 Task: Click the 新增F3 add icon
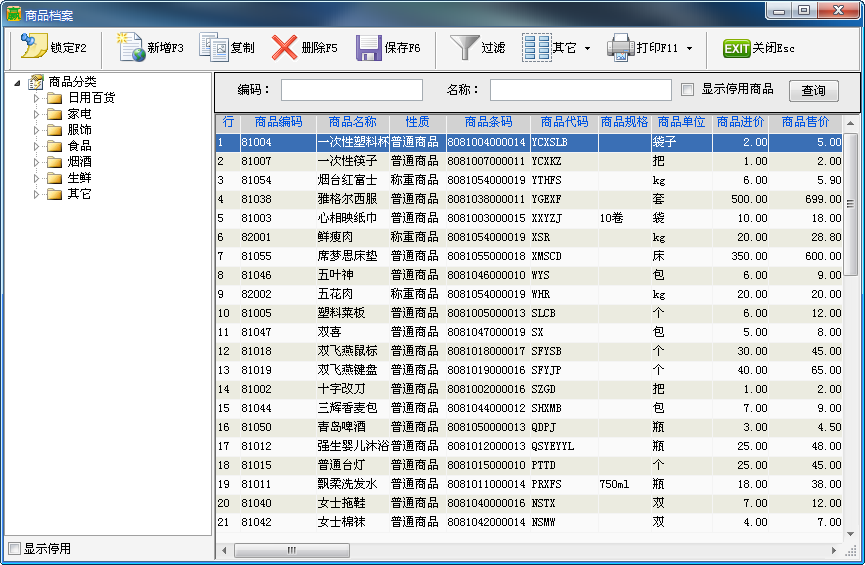coord(131,47)
